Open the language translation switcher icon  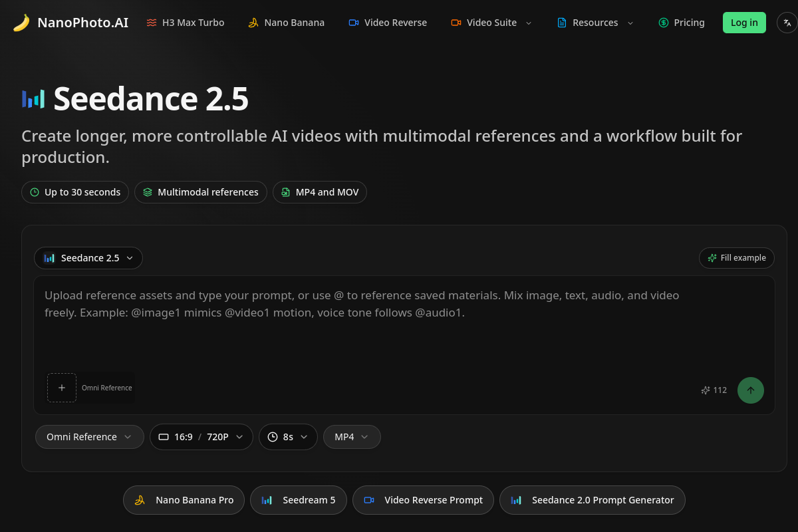(x=787, y=23)
